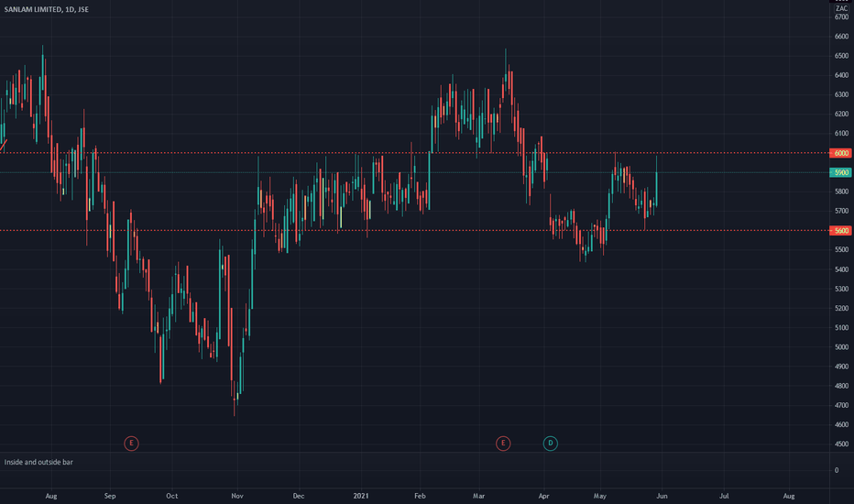Click the green 5900 current price tag
Image resolution: width=854 pixels, height=504 pixels.
tap(840, 172)
